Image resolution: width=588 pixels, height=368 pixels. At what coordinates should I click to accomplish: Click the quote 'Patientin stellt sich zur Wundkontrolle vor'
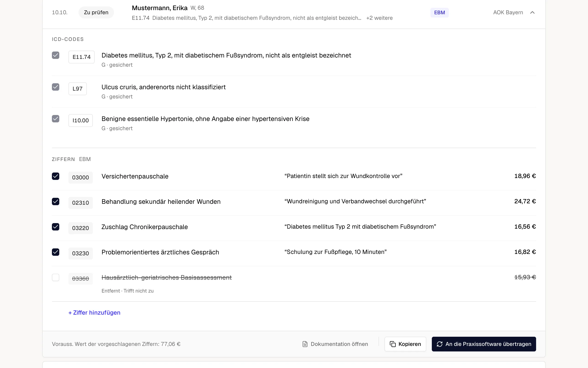(x=343, y=176)
